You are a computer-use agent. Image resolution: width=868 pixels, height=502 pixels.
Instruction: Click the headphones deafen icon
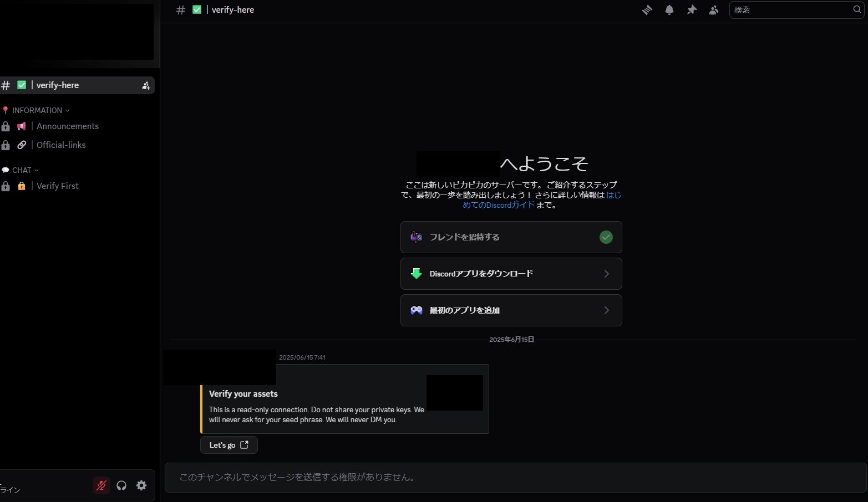pos(121,485)
